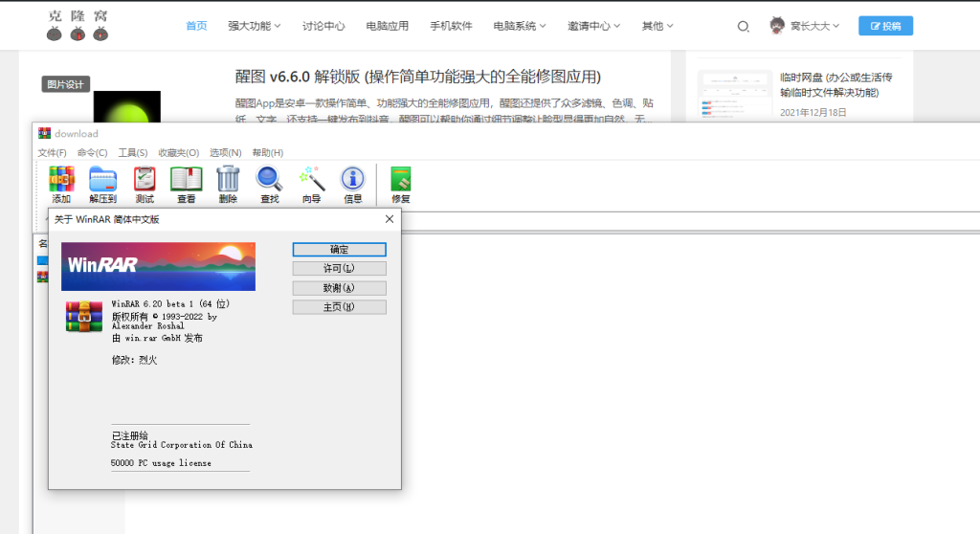Click the '由 win.rar GmbH 发布' text
This screenshot has width=980, height=534.
click(x=157, y=338)
